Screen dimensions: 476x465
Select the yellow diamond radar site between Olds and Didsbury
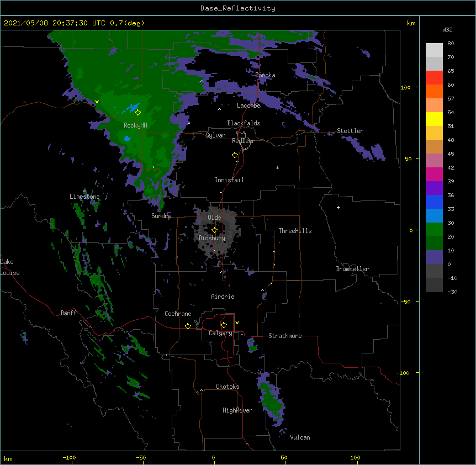pyautogui.click(x=214, y=230)
